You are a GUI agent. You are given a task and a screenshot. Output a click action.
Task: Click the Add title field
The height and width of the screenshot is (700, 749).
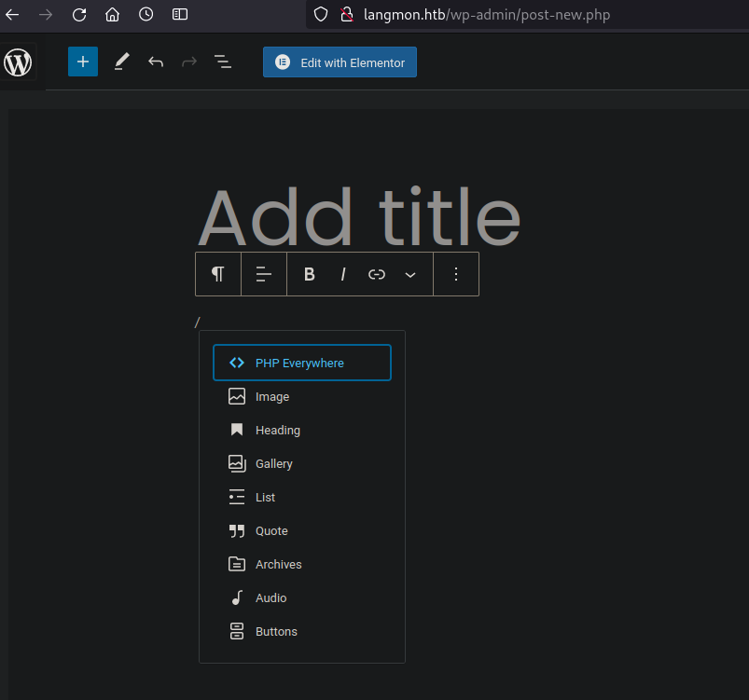(x=359, y=217)
